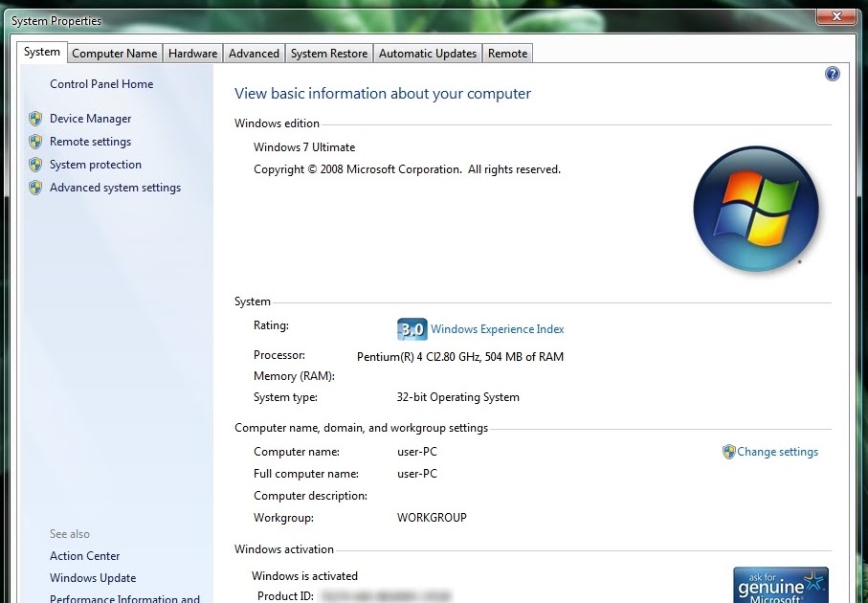The image size is (868, 603).
Task: Open the Hardware tab
Action: (191, 53)
